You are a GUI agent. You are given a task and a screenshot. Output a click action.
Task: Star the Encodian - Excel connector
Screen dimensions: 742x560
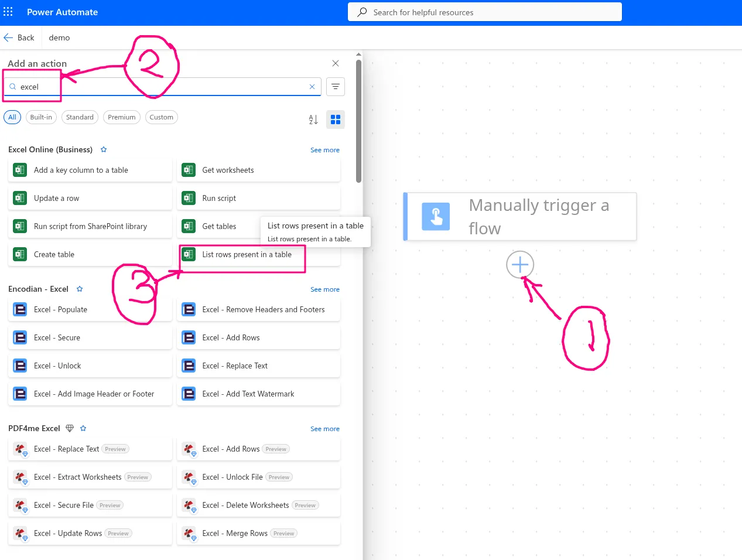[80, 289]
